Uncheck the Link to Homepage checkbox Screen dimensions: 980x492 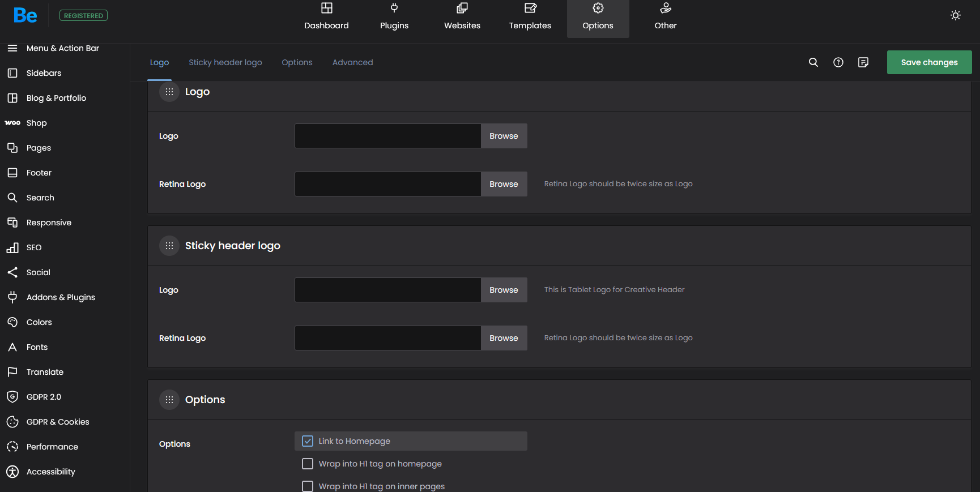[308, 441]
